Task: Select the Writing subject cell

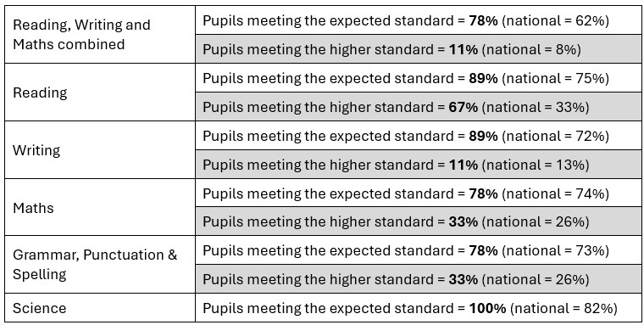Action: (x=100, y=149)
